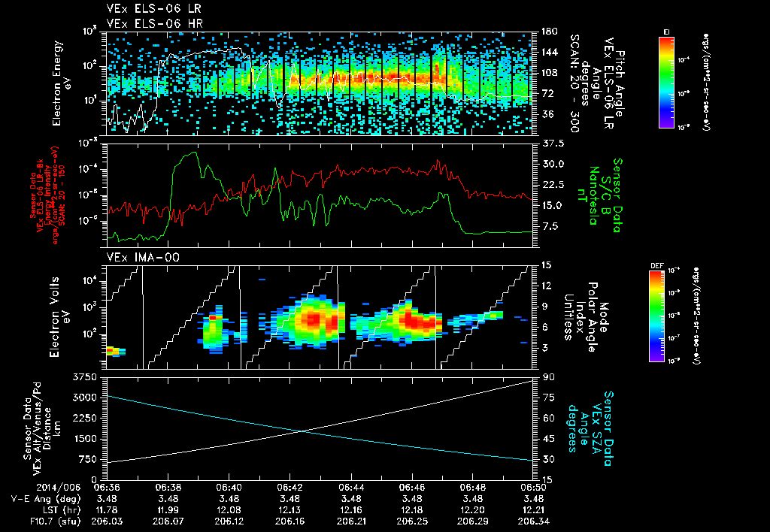The image size is (770, 532).
Task: Click the 'SCAN: 20 - 300' label
Action: (574, 83)
